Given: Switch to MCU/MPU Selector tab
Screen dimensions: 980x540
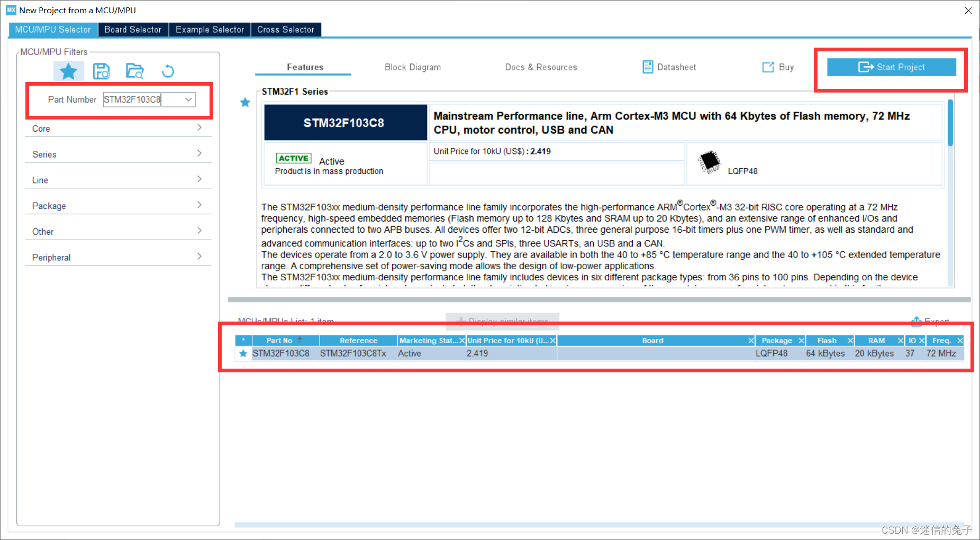Looking at the screenshot, I should (53, 30).
